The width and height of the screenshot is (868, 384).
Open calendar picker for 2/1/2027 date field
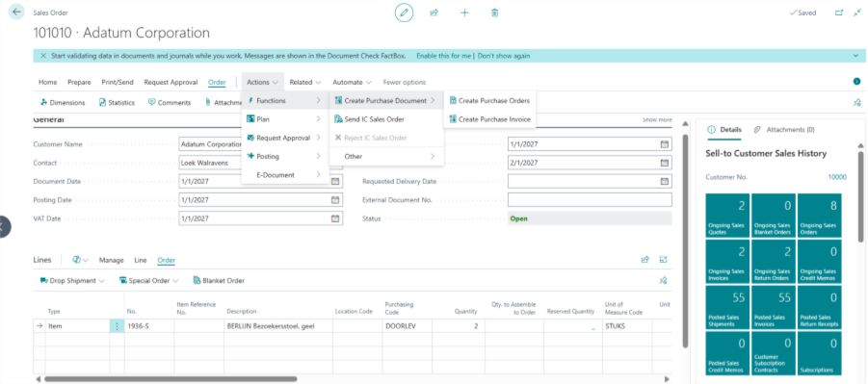tap(665, 163)
